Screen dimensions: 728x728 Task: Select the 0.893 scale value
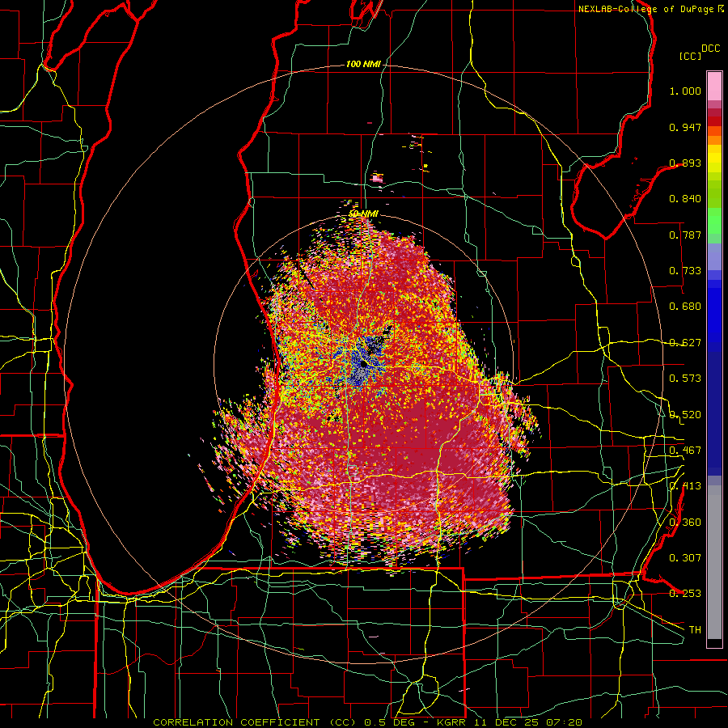[685, 163]
